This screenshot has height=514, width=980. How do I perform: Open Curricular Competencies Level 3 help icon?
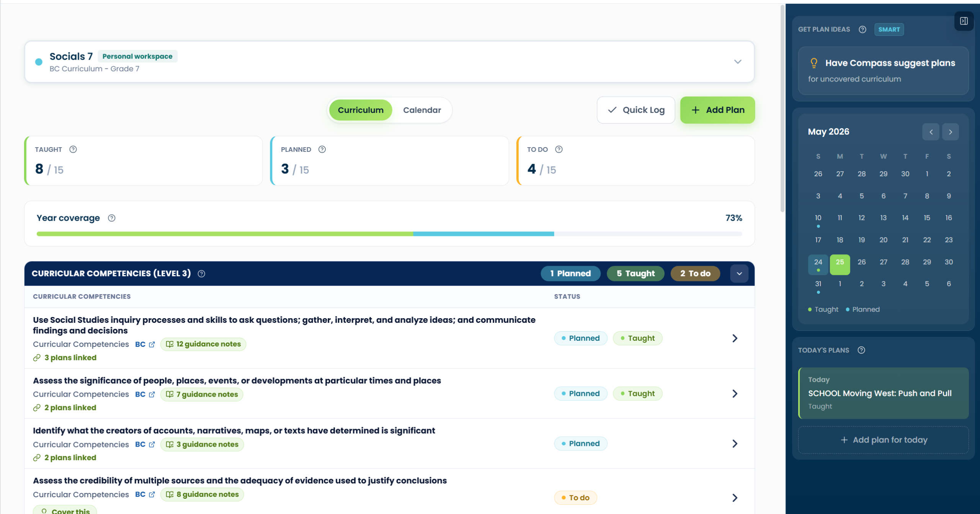(x=201, y=274)
